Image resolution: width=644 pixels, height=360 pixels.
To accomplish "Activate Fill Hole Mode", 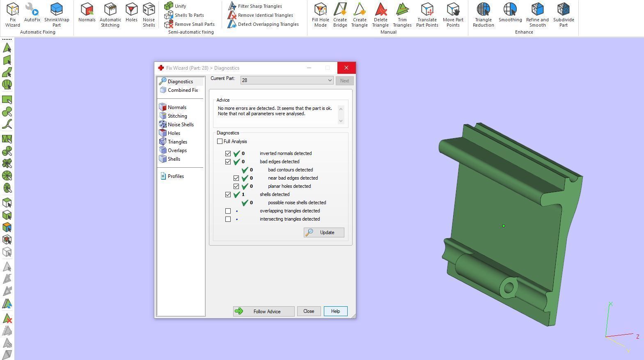I will pyautogui.click(x=321, y=15).
